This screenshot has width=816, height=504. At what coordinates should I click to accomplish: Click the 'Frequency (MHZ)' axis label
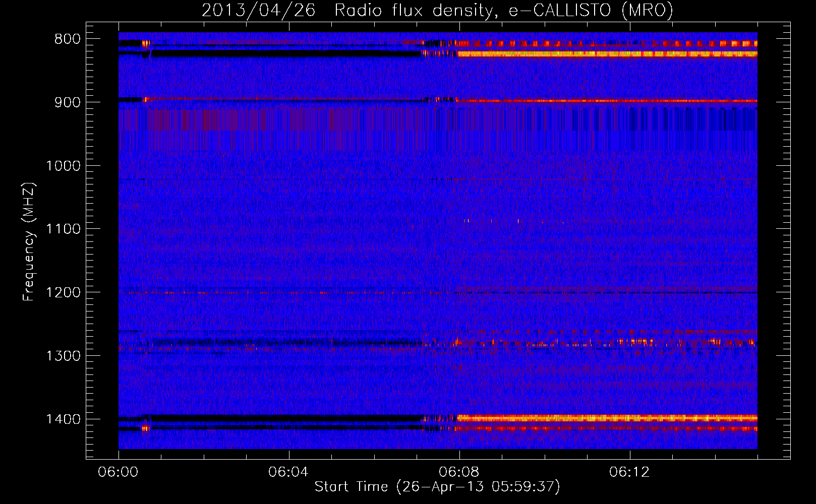(x=29, y=241)
